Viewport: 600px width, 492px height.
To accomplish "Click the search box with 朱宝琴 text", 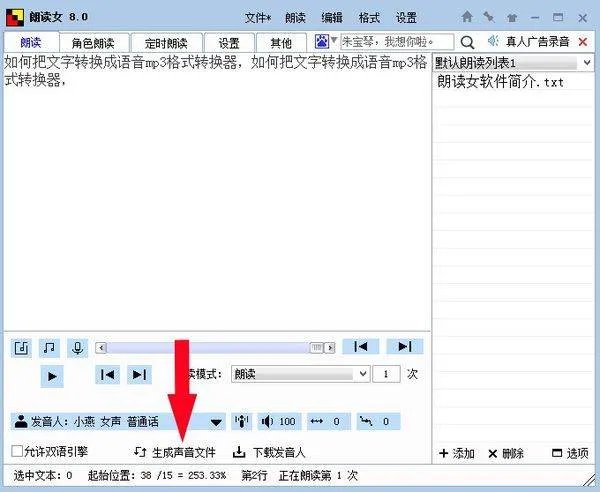I will (x=397, y=42).
